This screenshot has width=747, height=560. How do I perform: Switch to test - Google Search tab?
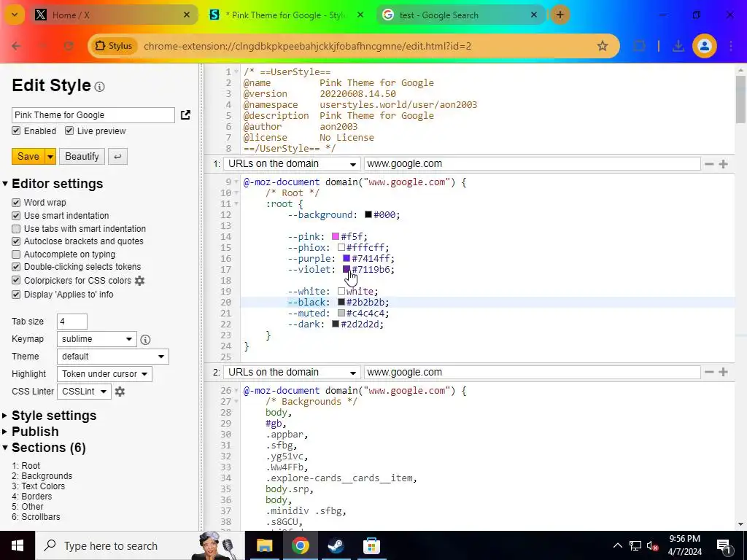click(x=461, y=15)
